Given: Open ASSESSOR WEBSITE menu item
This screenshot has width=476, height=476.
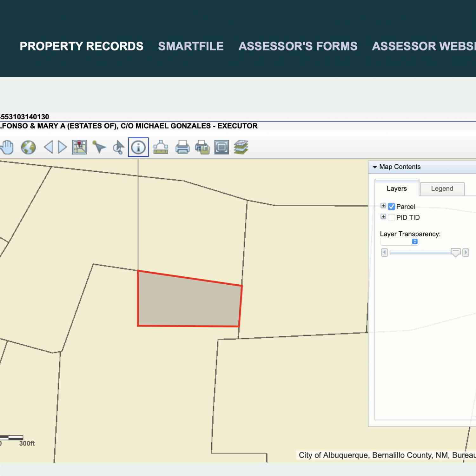Looking at the screenshot, I should point(424,46).
